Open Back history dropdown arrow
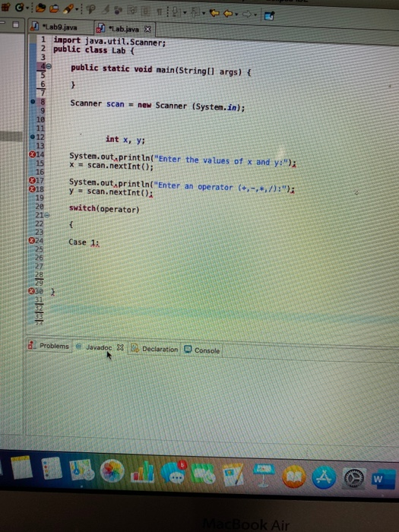The image size is (399, 532). pos(236,14)
